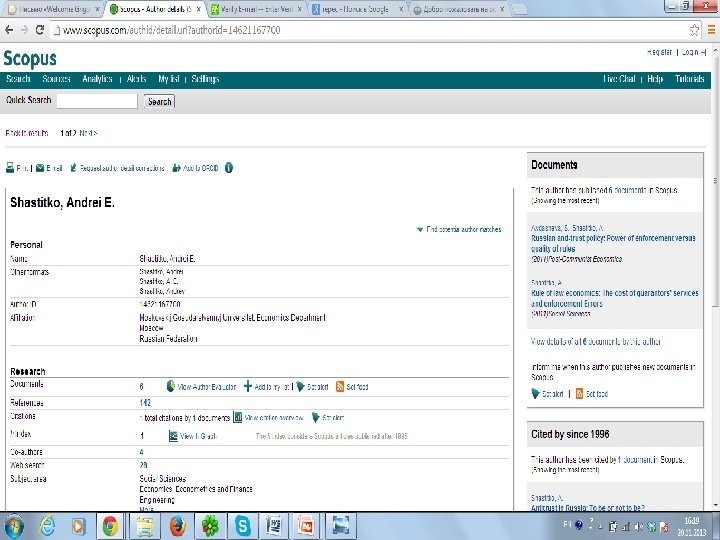This screenshot has height=540, width=720.
Task: Click the volume icon in system tray
Action: click(x=638, y=527)
